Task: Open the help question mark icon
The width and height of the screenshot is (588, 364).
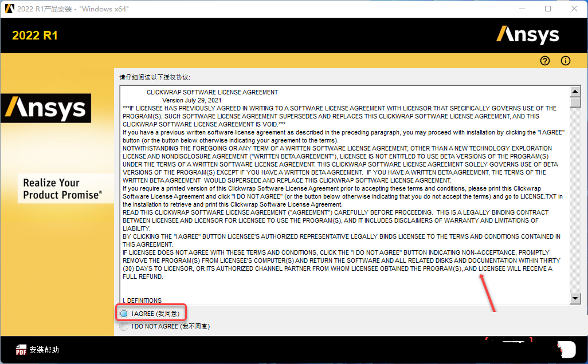Action: (x=545, y=61)
